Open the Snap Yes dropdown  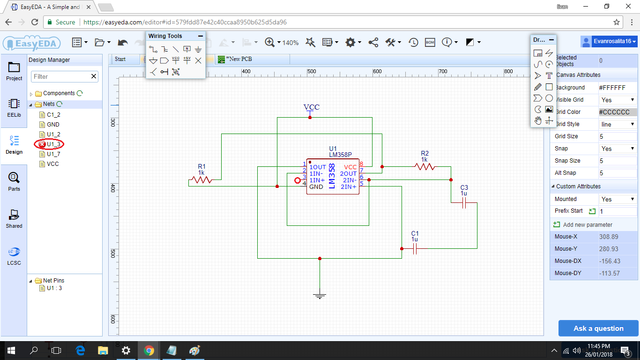click(x=617, y=149)
